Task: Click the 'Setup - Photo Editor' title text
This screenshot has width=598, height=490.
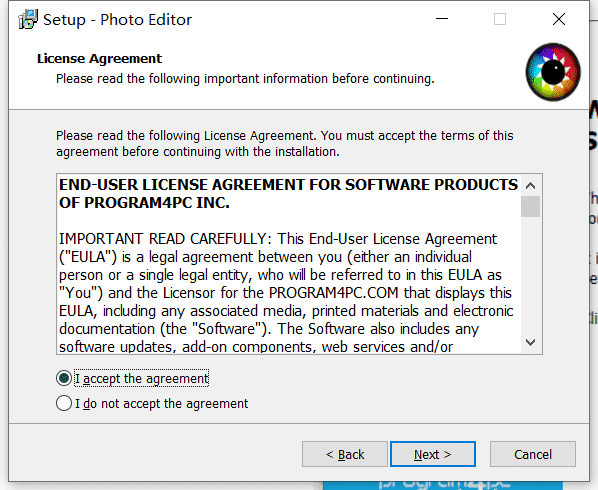Action: 117,20
